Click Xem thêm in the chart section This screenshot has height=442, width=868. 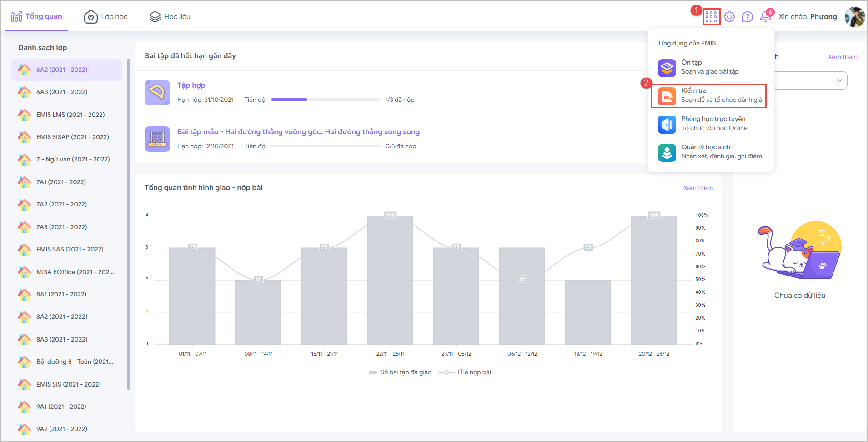pos(698,188)
